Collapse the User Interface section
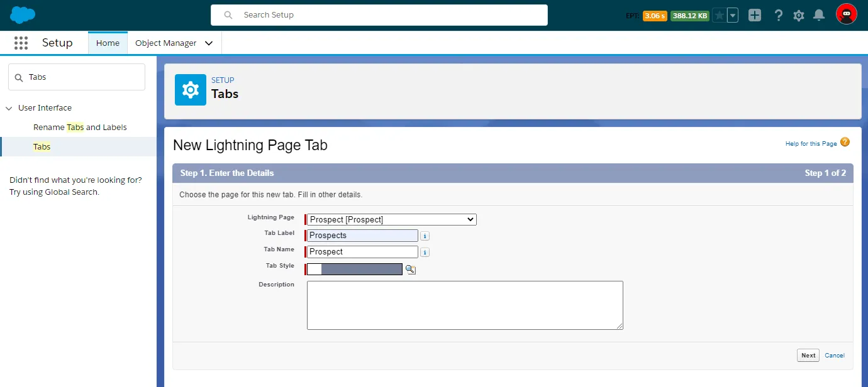The height and width of the screenshot is (387, 868). pos(9,108)
